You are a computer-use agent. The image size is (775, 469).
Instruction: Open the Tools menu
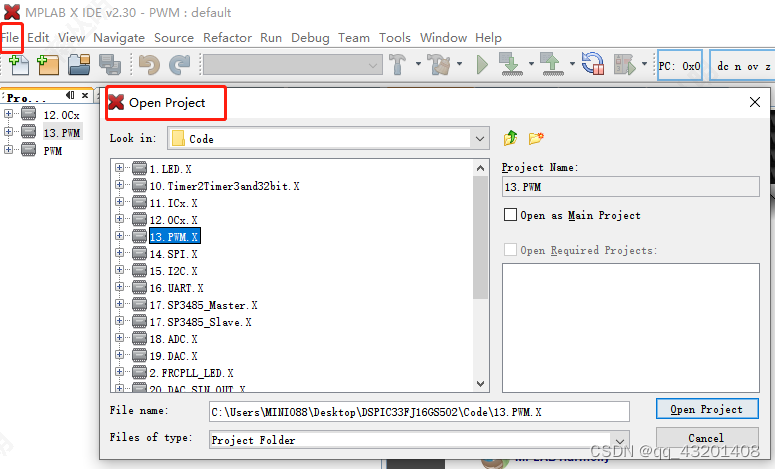coord(395,38)
